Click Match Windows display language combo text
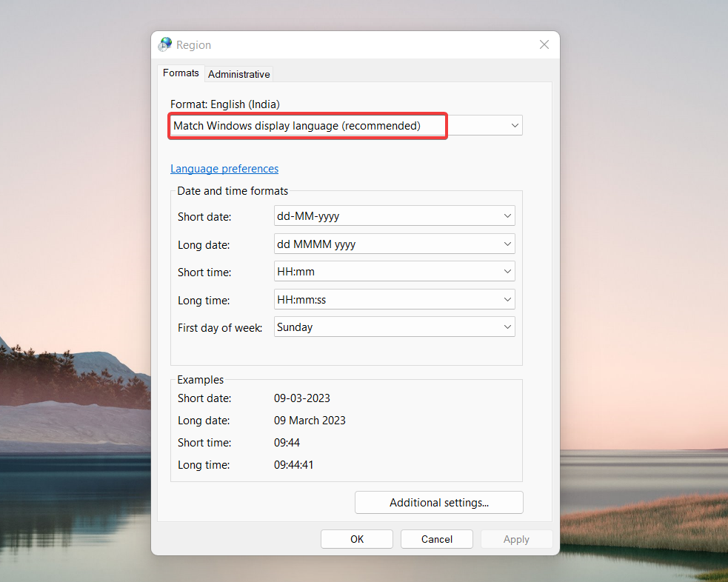This screenshot has width=728, height=582. click(297, 126)
